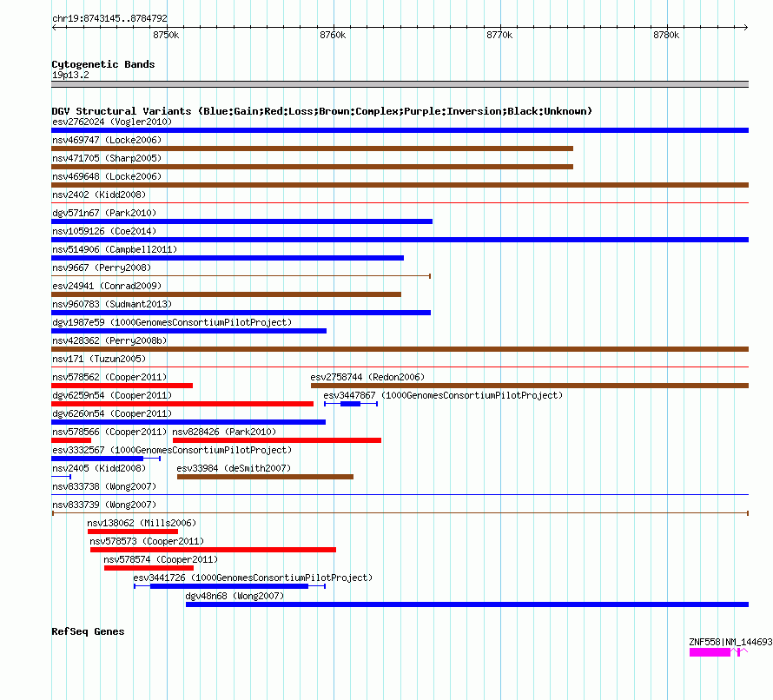Select the blue esv3441726 variant bar

tap(229, 586)
